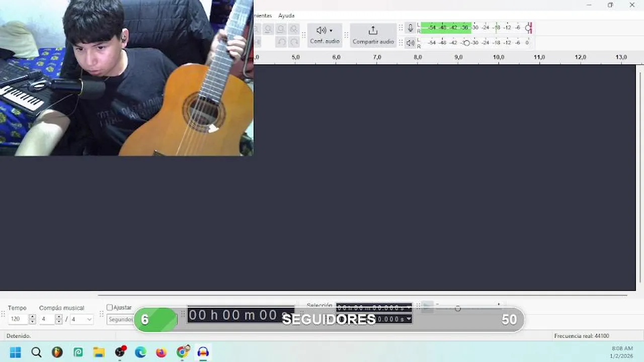Open the Compás musical denominator dropdown
Image resolution: width=644 pixels, height=362 pixels.
pyautogui.click(x=82, y=319)
